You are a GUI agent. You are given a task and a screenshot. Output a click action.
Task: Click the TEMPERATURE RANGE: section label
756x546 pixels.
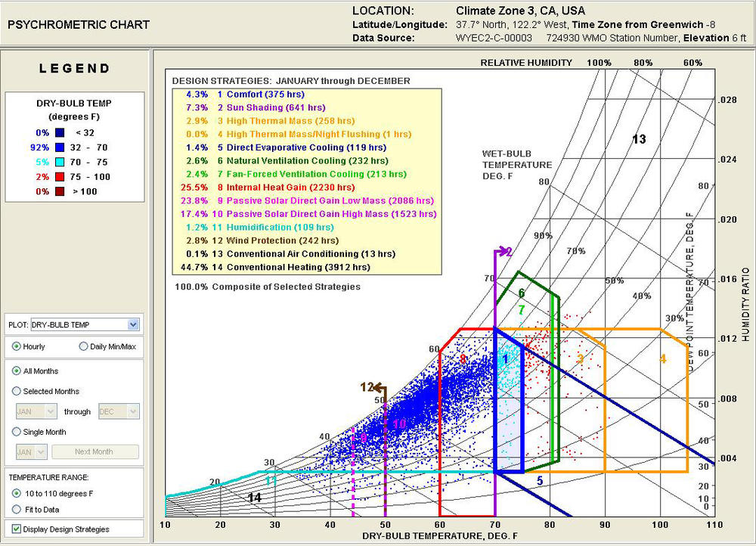48,477
